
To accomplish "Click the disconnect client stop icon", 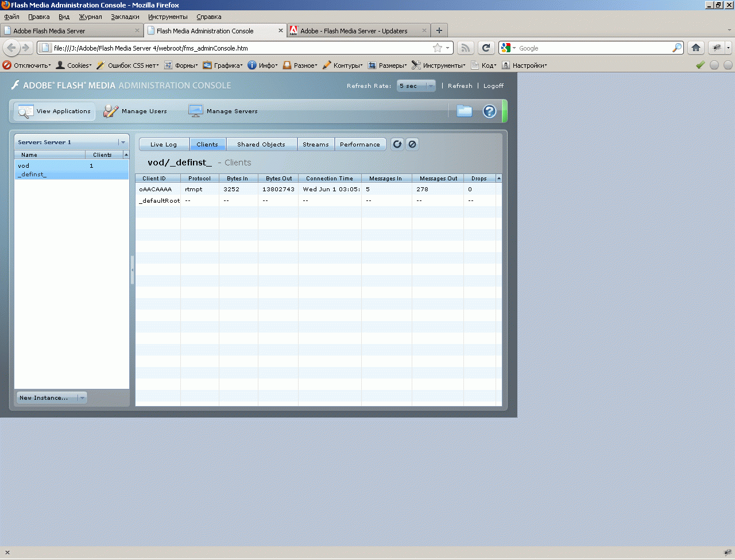I will click(412, 144).
